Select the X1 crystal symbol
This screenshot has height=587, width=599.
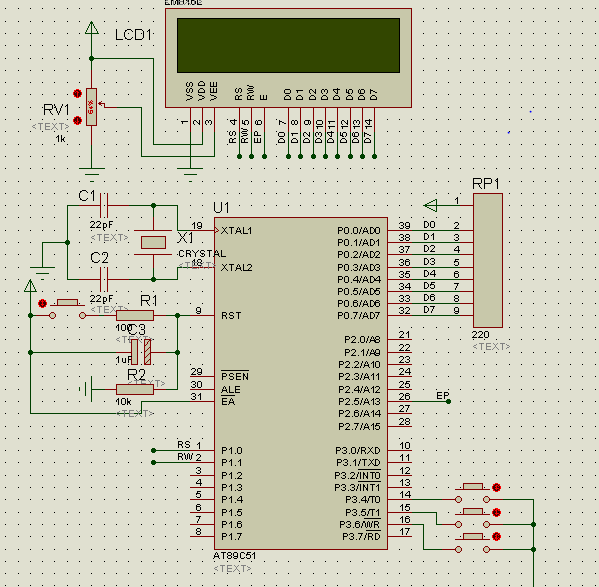(153, 243)
